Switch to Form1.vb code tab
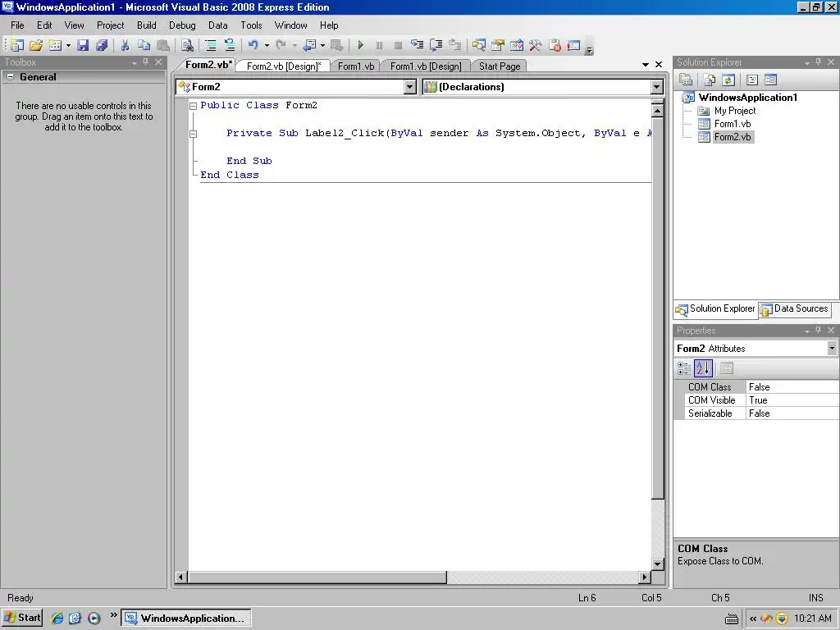This screenshot has height=630, width=840. click(356, 66)
